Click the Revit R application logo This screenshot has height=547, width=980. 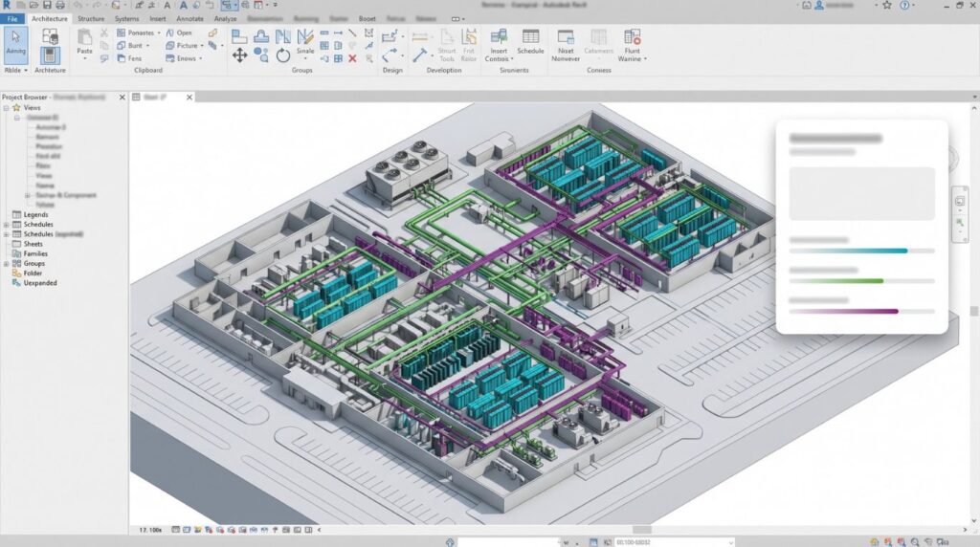tap(7, 5)
